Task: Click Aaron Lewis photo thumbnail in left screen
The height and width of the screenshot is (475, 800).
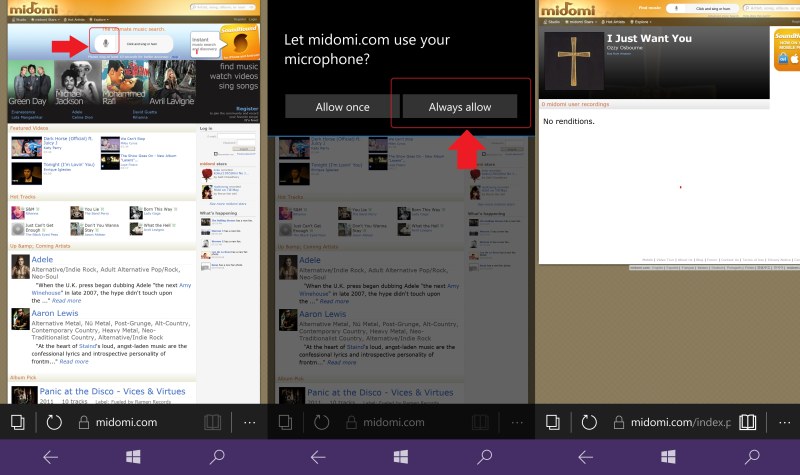Action: 20,319
